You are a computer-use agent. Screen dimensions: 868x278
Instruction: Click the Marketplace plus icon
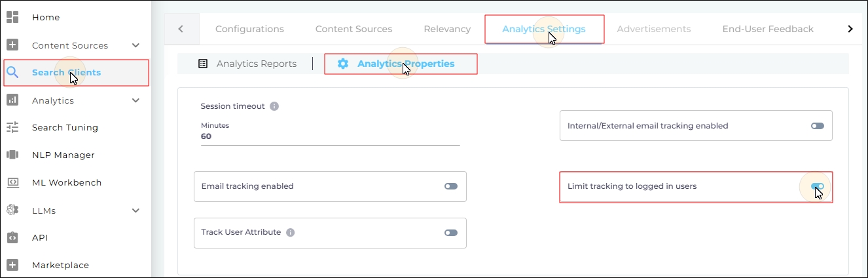click(12, 265)
